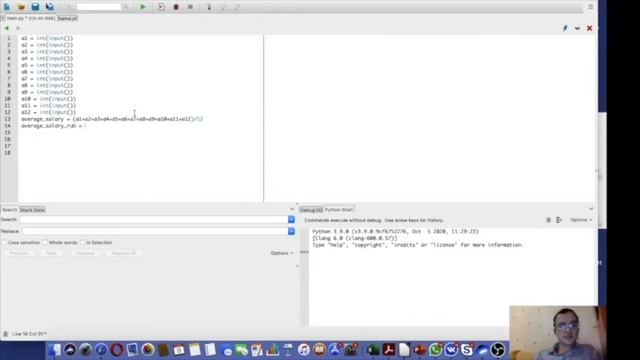Select the Stack Data tab
This screenshot has height=360, width=640.
click(x=33, y=210)
